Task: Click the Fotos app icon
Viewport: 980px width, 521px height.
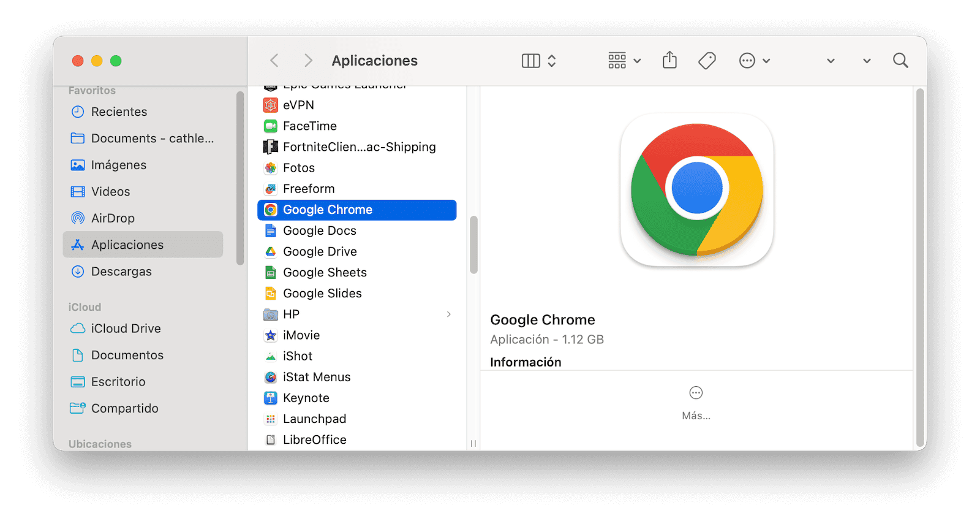Action: (271, 168)
